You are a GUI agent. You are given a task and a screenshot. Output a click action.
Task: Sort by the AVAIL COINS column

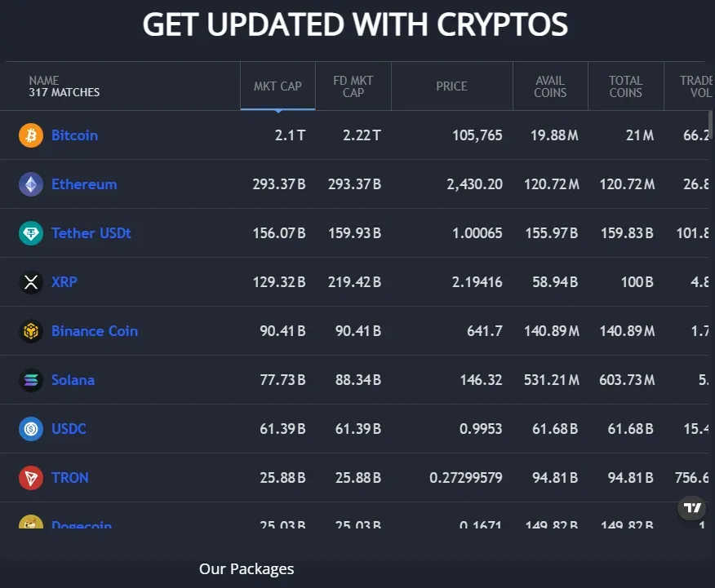(x=550, y=86)
